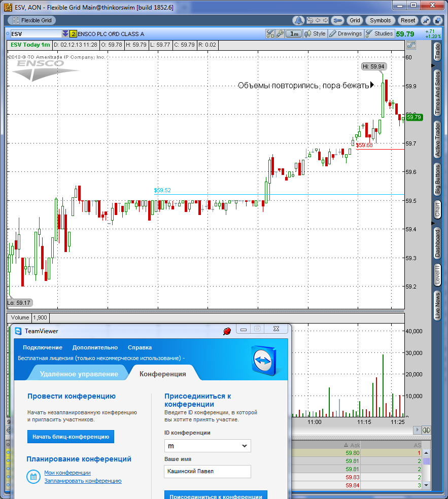Click the left navigation arrow in the top toolbar
Screen dimensions: 448x499
[x=318, y=20]
